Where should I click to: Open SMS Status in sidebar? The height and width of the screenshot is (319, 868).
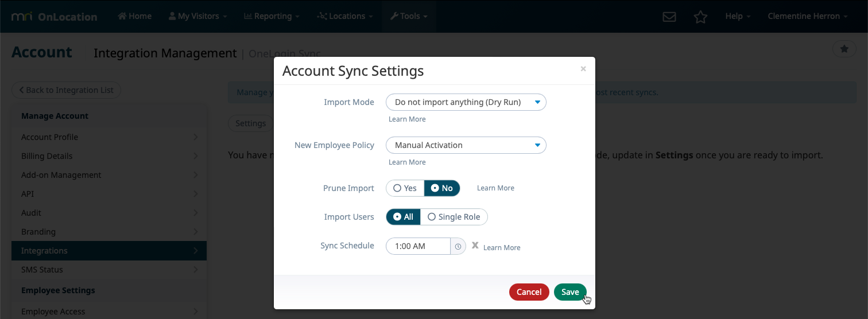click(109, 270)
